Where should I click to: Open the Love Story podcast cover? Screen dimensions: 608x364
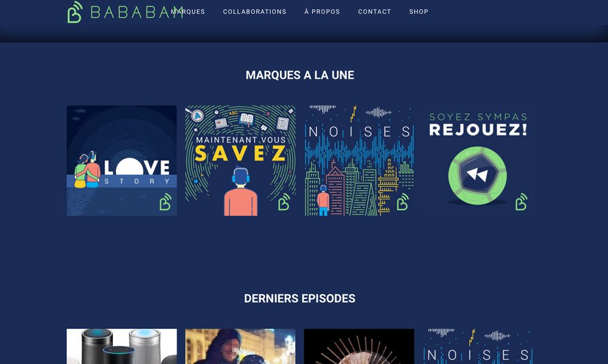pyautogui.click(x=121, y=161)
